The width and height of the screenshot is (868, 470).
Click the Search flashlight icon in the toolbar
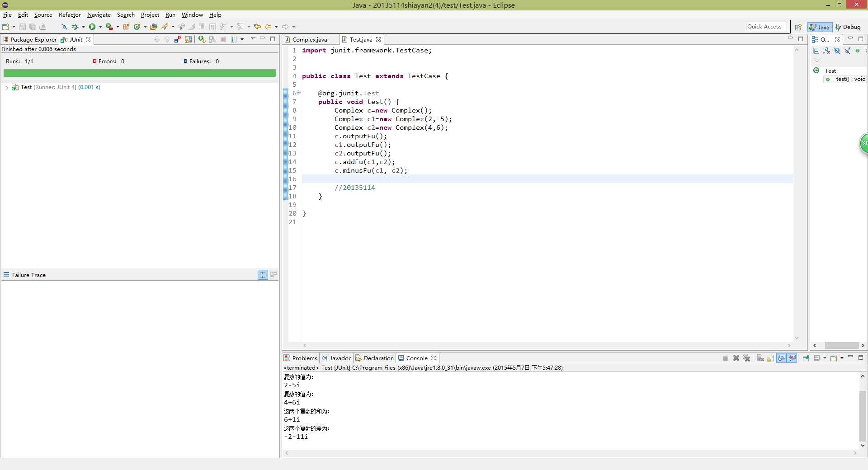click(x=165, y=27)
